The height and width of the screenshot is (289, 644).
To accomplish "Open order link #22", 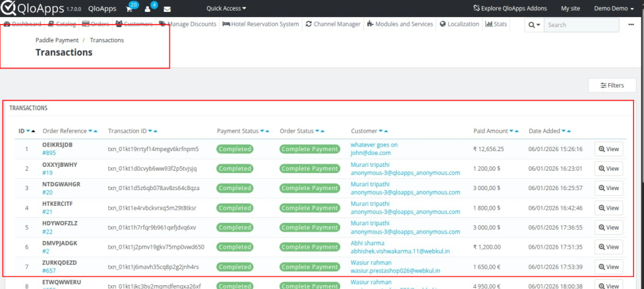I will click(47, 232).
